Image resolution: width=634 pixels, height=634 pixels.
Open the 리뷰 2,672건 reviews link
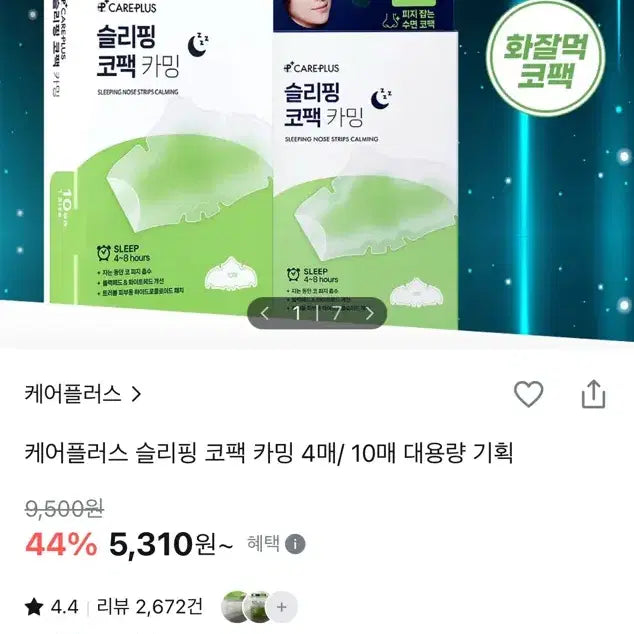point(149,607)
